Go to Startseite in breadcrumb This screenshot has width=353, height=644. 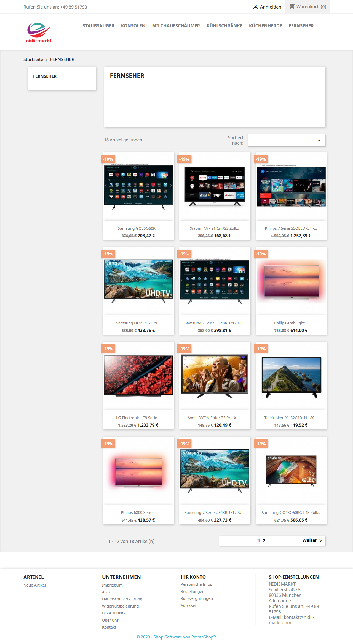[33, 59]
